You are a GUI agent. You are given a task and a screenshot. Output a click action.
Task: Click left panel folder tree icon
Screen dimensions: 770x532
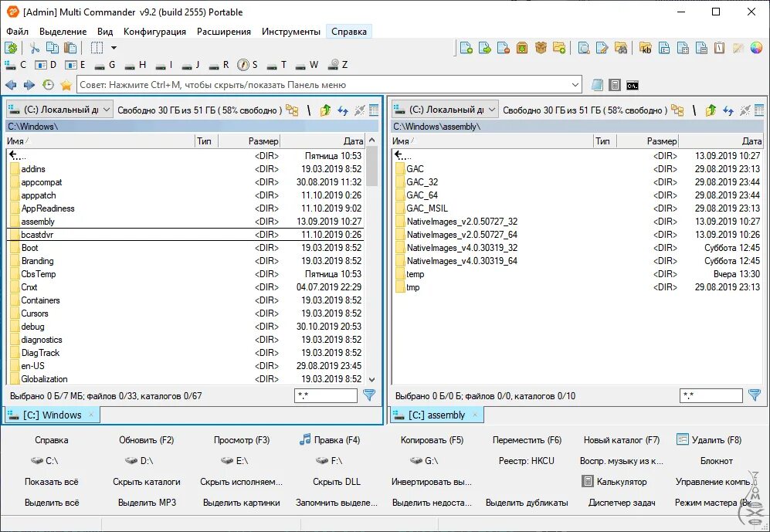(292, 110)
